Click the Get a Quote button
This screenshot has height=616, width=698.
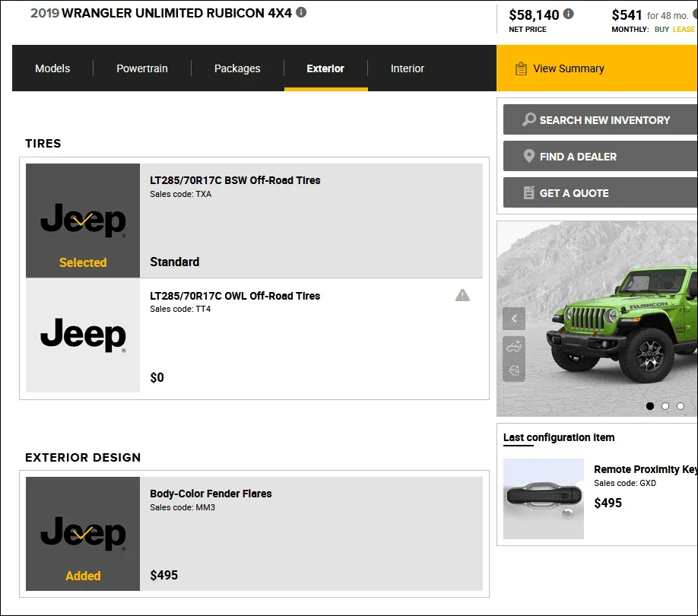[601, 192]
